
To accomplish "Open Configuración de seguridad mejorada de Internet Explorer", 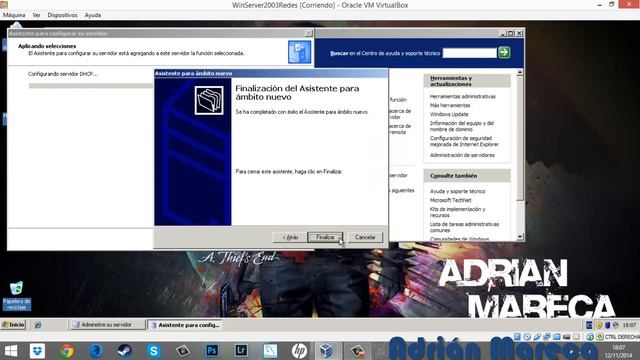I will [x=464, y=141].
